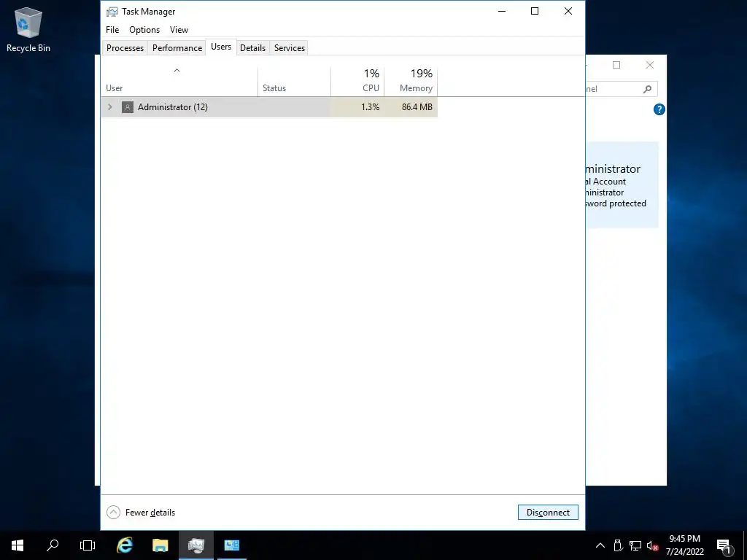Select the 1.3% CPU value
The height and width of the screenshot is (560, 747).
[x=370, y=106]
